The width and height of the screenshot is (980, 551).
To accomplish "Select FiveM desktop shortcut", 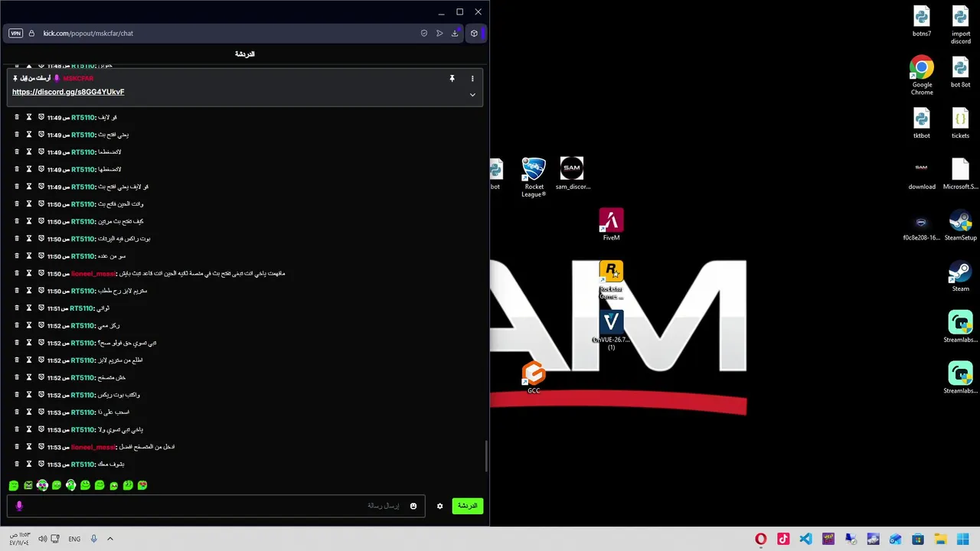I will point(611,225).
